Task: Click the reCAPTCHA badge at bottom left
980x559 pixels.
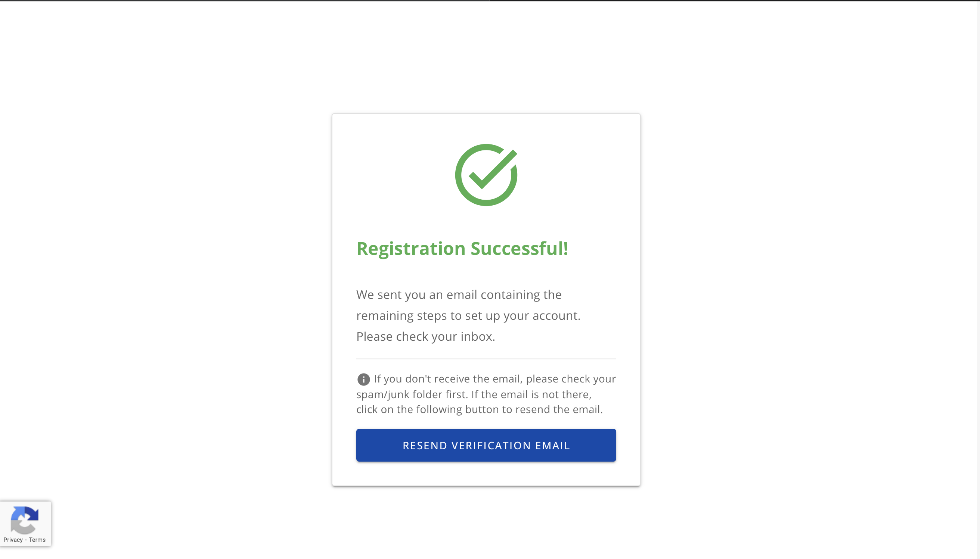Action: coord(25,523)
